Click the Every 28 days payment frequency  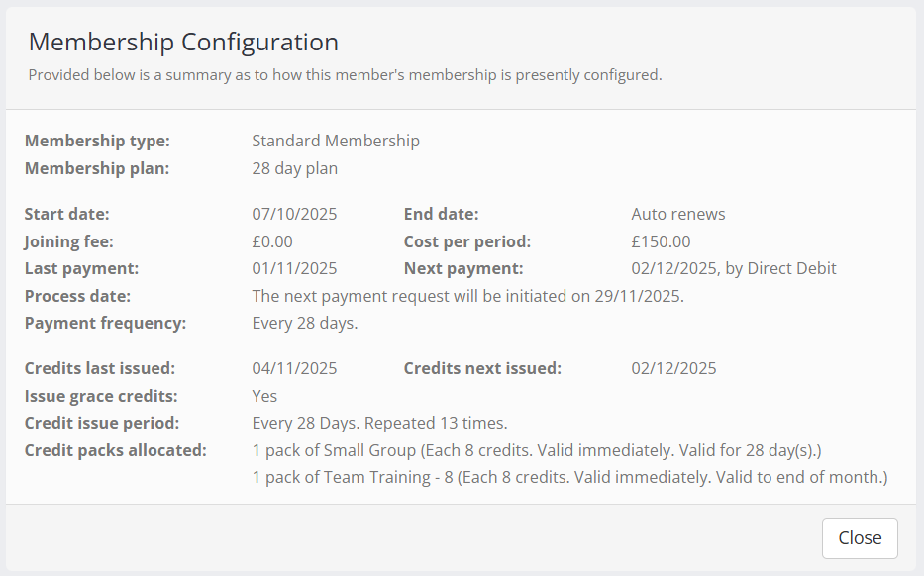coord(305,323)
